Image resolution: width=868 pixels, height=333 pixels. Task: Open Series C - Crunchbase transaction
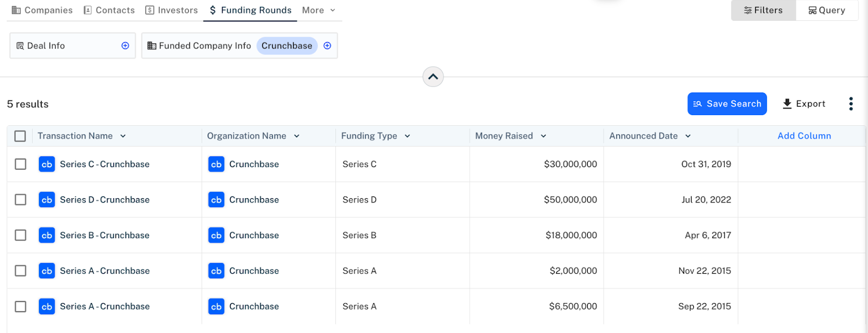pyautogui.click(x=105, y=164)
